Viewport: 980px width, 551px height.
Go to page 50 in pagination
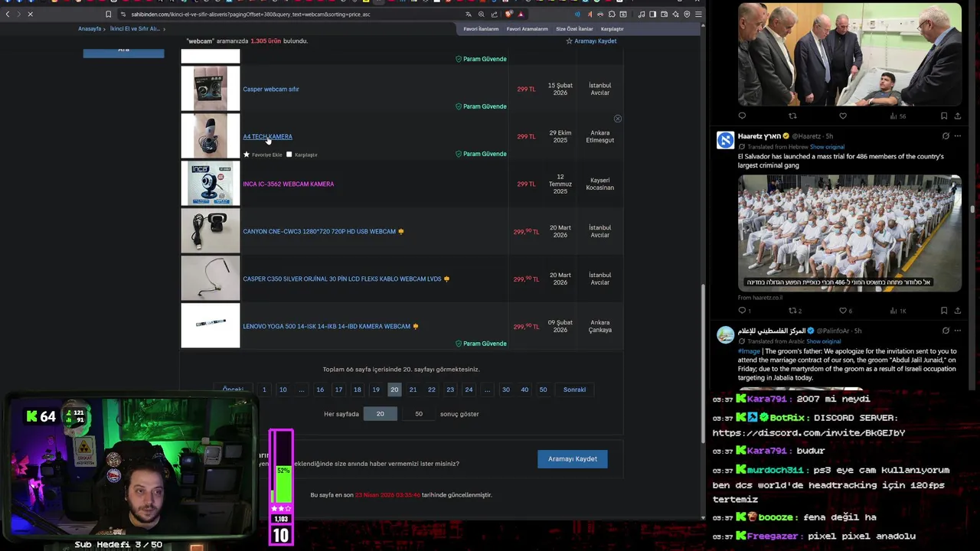point(543,390)
